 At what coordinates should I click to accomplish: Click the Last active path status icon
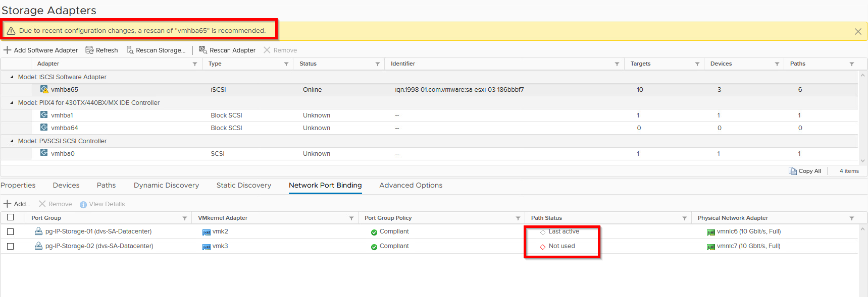pos(543,232)
